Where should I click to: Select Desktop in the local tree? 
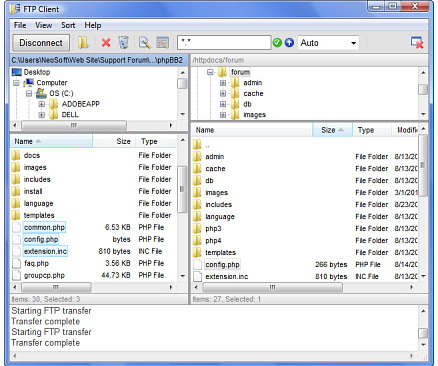[37, 72]
